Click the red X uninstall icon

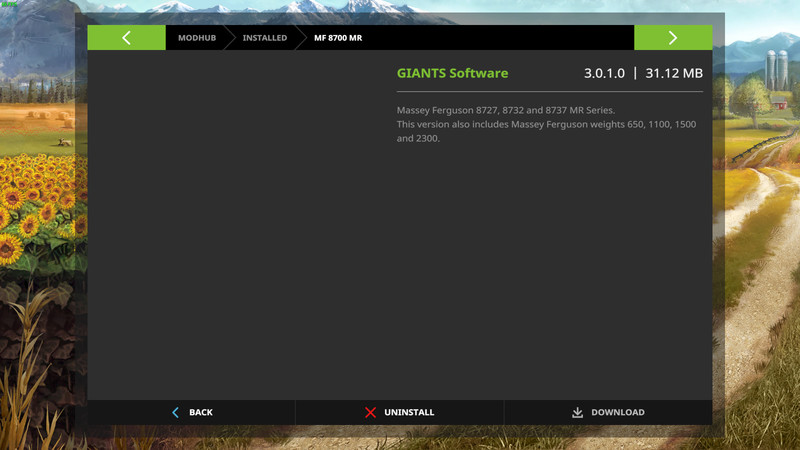point(370,412)
